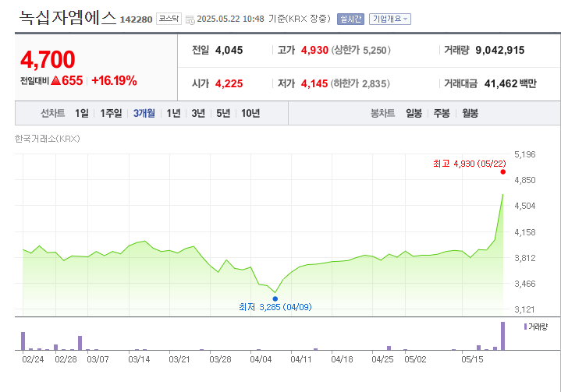Click the 04/11 date axis label
561x392 pixels.
tap(301, 359)
